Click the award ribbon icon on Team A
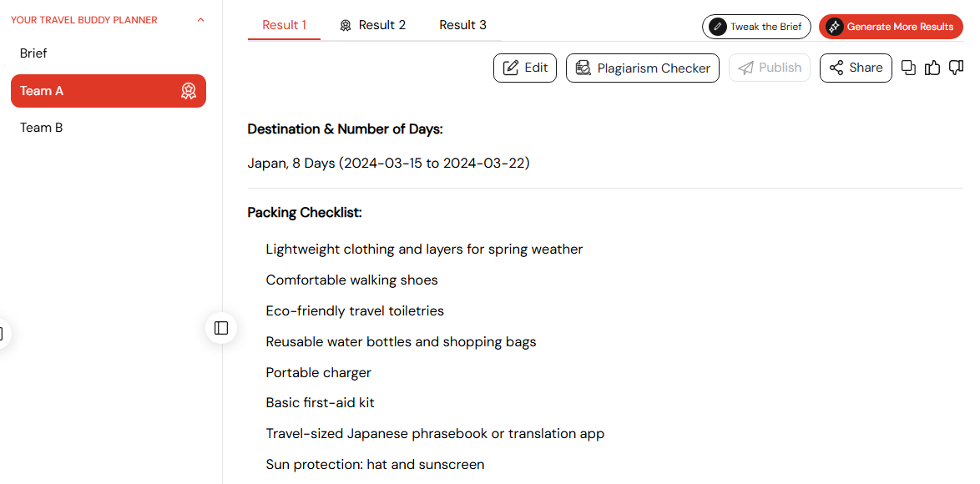This screenshot has height=484, width=980. 189,91
